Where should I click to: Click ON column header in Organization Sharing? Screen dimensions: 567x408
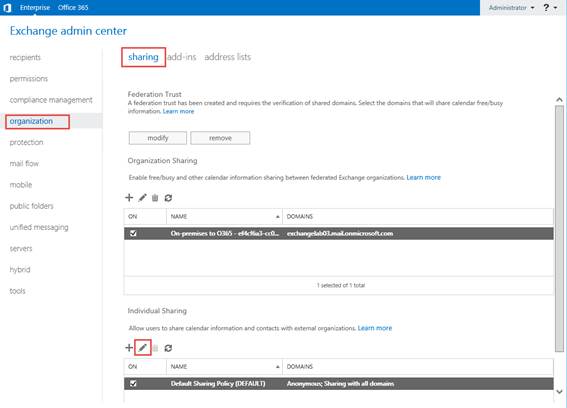145,216
